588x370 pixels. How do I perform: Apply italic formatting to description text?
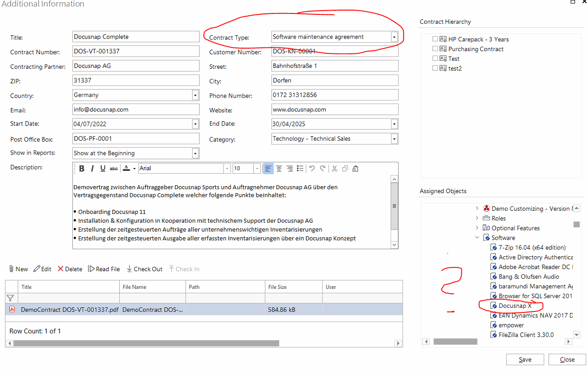pyautogui.click(x=92, y=169)
